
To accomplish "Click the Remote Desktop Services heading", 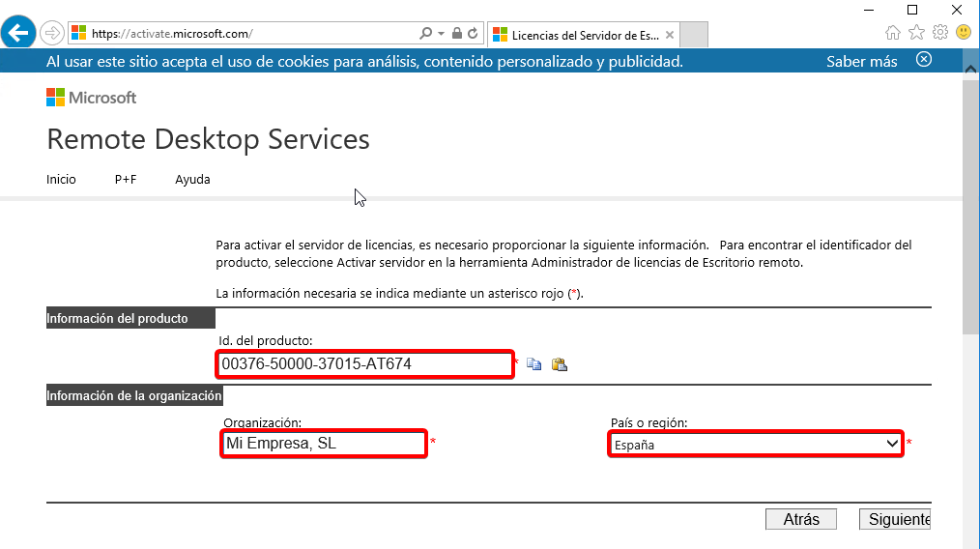I will coord(208,139).
